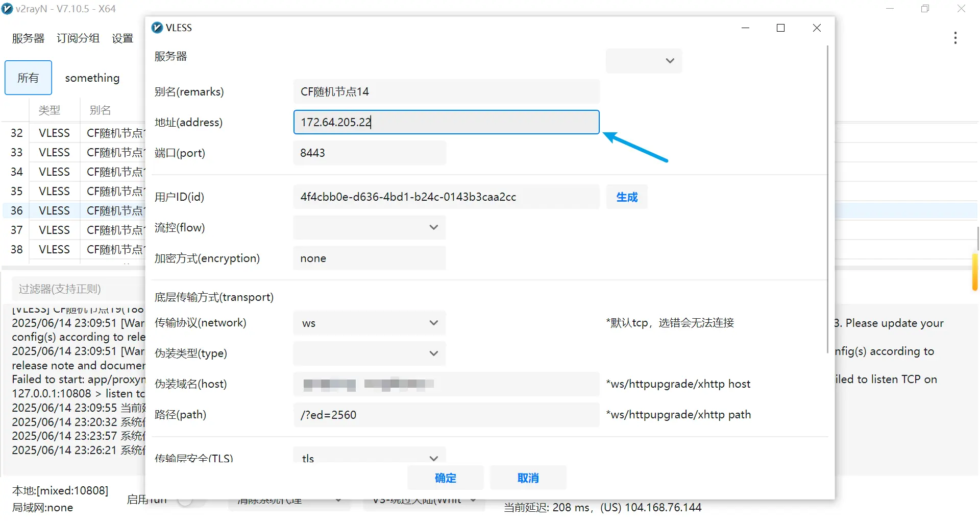Select server row 37 VLESS
This screenshot has height=521, width=980.
click(x=74, y=230)
